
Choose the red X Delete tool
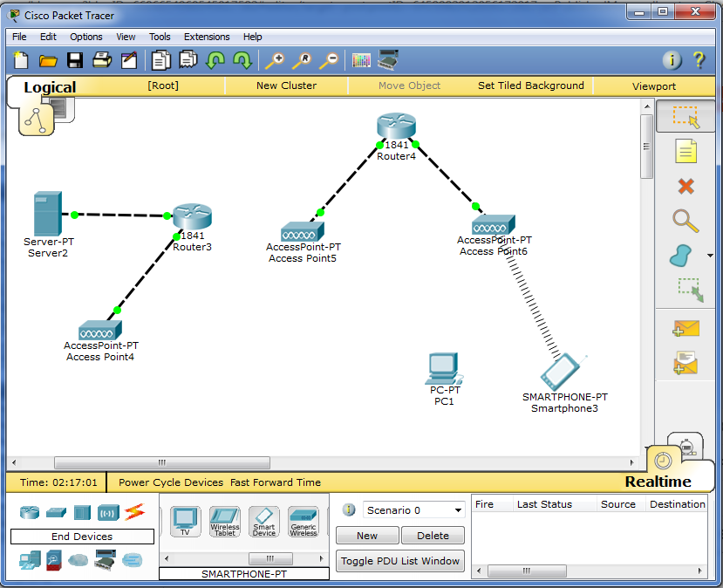click(x=686, y=187)
